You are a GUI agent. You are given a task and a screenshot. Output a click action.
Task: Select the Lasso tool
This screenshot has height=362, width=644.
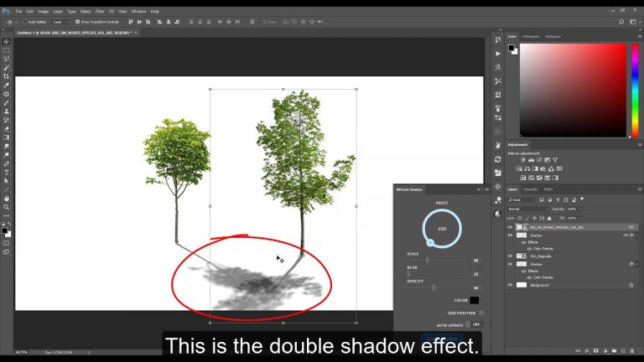click(x=6, y=59)
